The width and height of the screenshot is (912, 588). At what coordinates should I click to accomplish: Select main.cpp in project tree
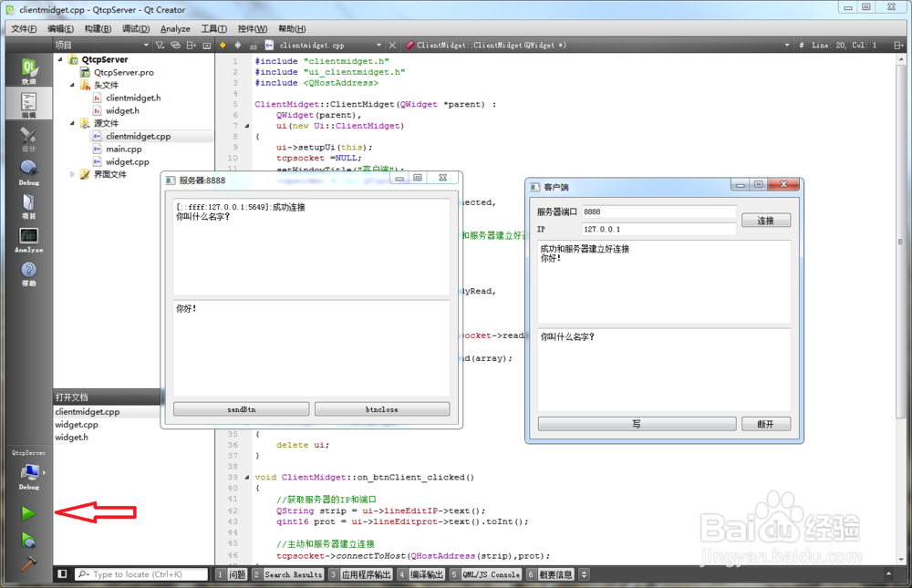point(123,149)
